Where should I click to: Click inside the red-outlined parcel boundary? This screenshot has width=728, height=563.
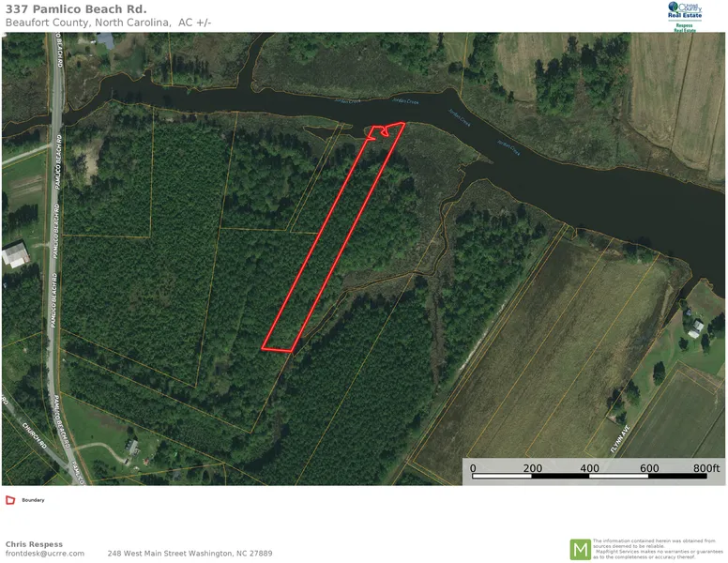click(332, 237)
